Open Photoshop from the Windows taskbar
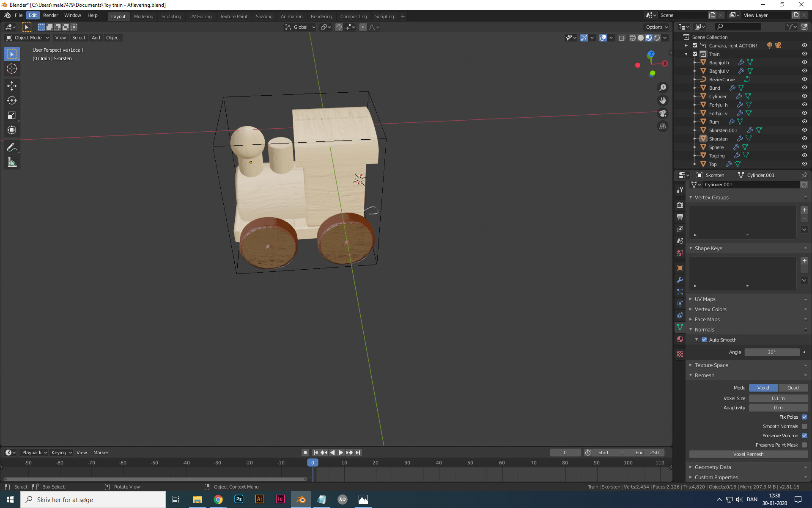The image size is (812, 508). [239, 500]
